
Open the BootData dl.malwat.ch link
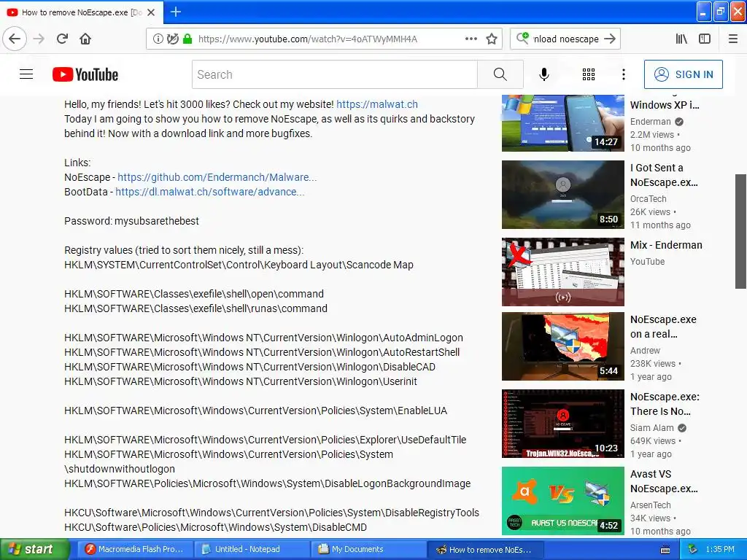[x=209, y=192]
